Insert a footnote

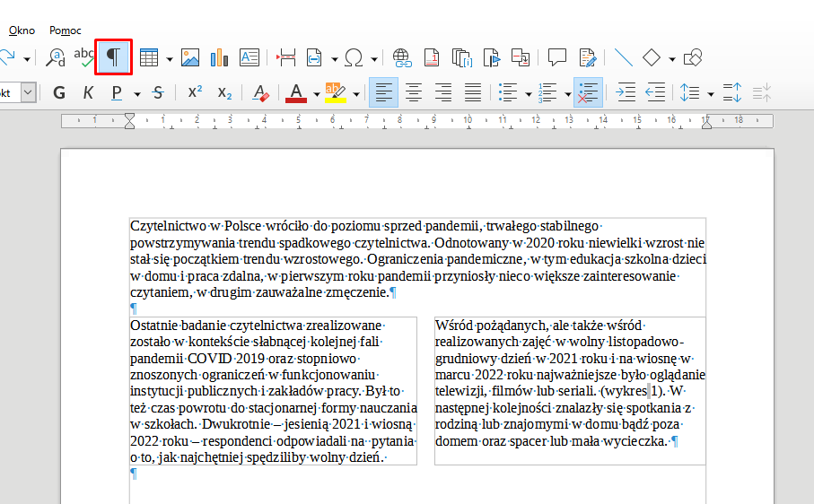click(432, 57)
